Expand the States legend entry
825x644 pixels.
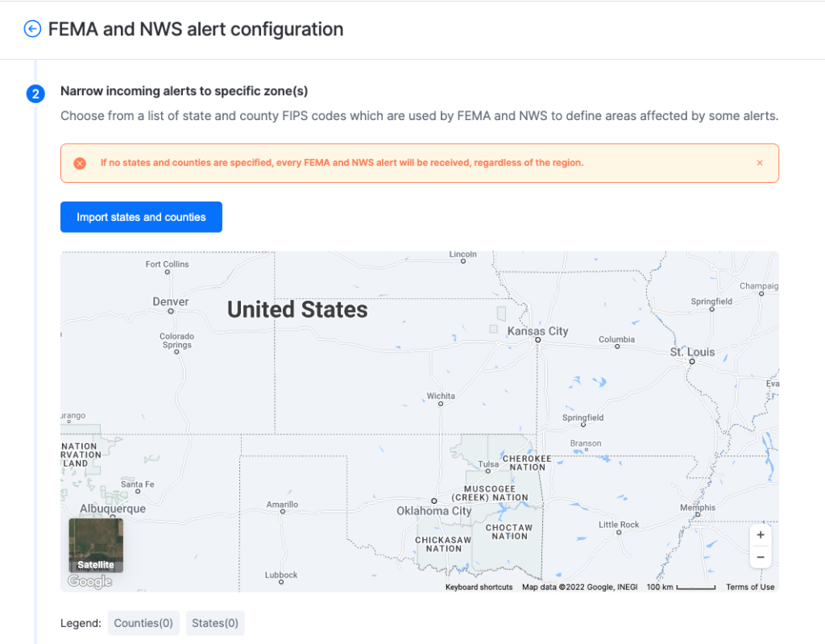coord(215,622)
